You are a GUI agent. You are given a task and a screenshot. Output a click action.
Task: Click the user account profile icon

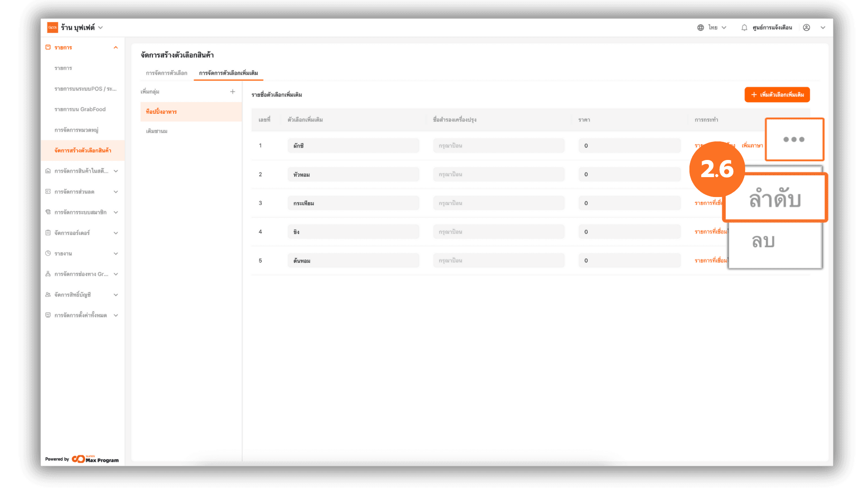(806, 28)
